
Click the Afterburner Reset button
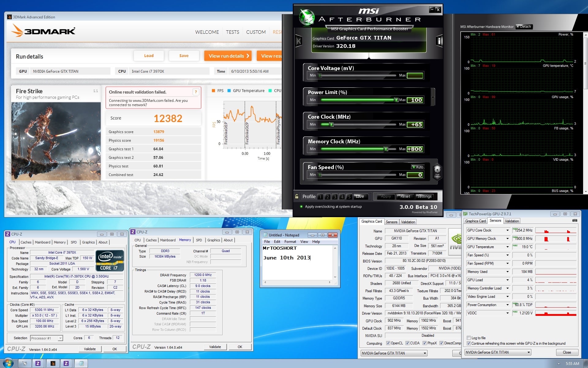click(x=405, y=197)
